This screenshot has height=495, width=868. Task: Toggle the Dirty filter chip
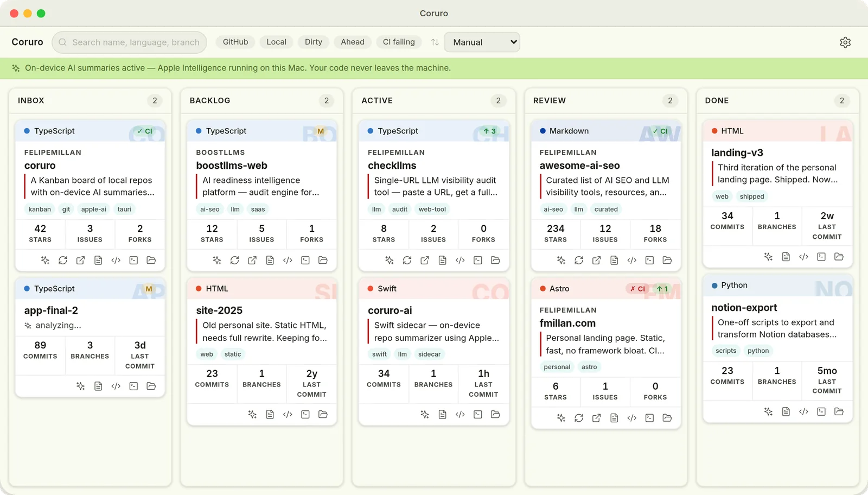pyautogui.click(x=313, y=42)
